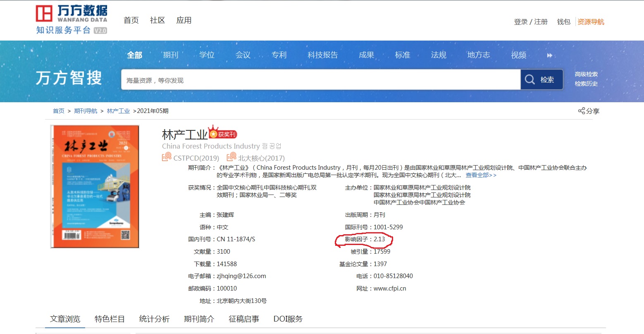Switch to the 统计分析 tab
The height and width of the screenshot is (334, 644).
tap(154, 319)
